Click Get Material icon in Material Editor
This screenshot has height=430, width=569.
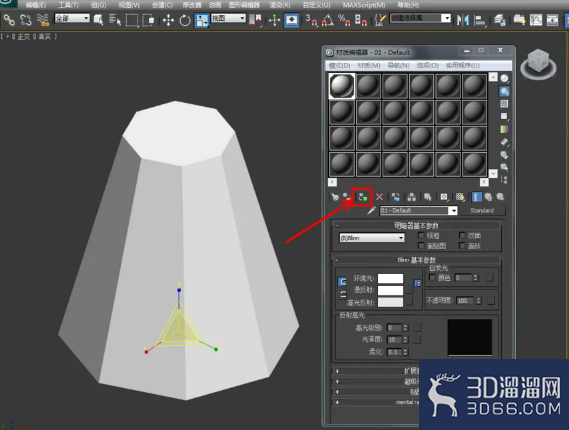[x=335, y=197]
